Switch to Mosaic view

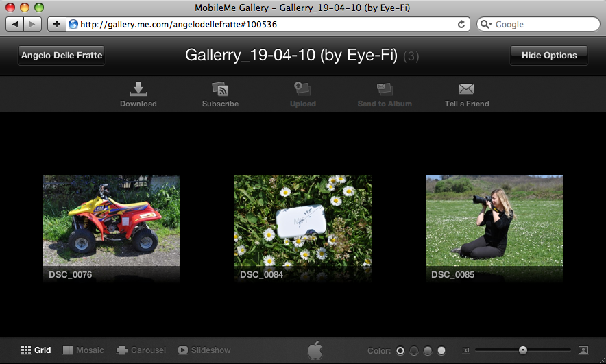pyautogui.click(x=83, y=350)
